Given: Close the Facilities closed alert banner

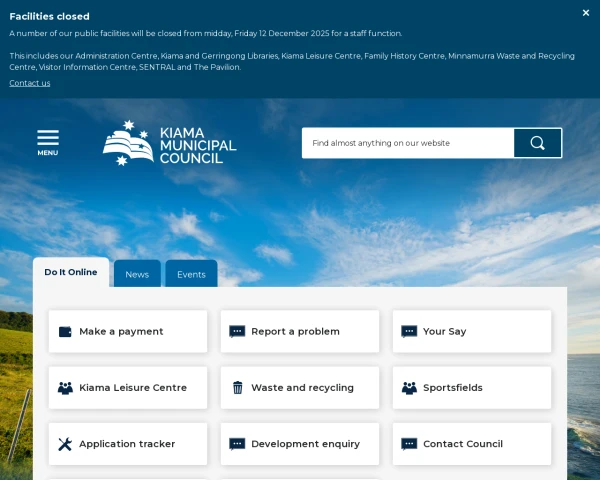Looking at the screenshot, I should tap(586, 13).
